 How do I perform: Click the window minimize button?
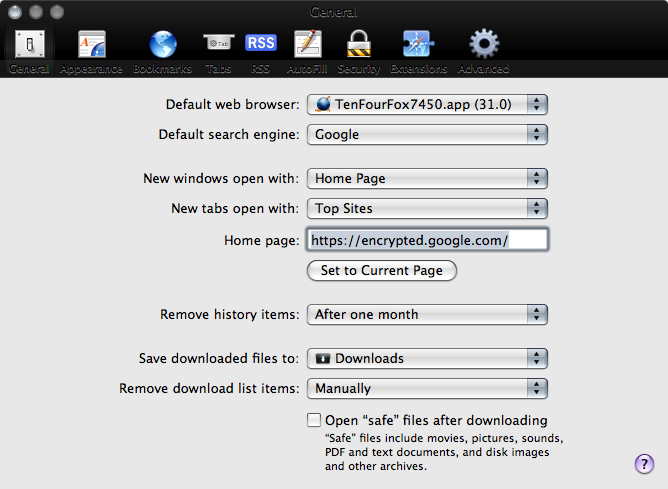[x=36, y=12]
